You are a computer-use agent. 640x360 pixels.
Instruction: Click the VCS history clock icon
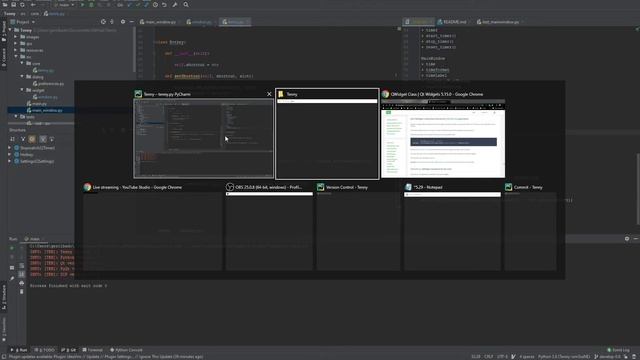click(155, 4)
